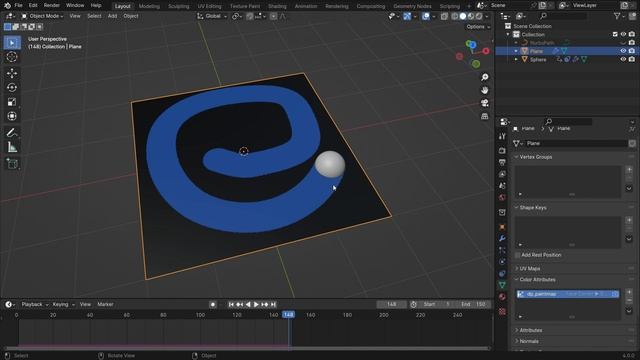640x360 pixels.
Task: Collapse the Color Attributes panel
Action: [x=537, y=280]
